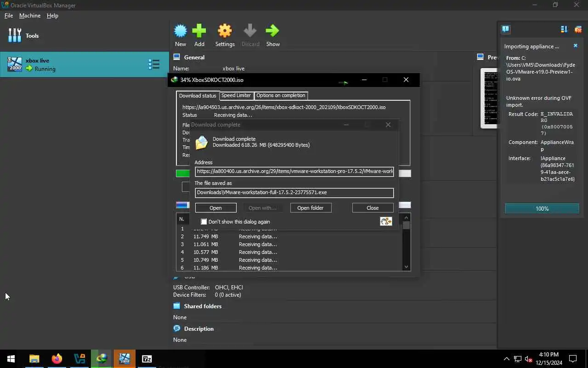Viewport: 588px width, 368px height.
Task: Open the Help menu
Action: pos(52,15)
